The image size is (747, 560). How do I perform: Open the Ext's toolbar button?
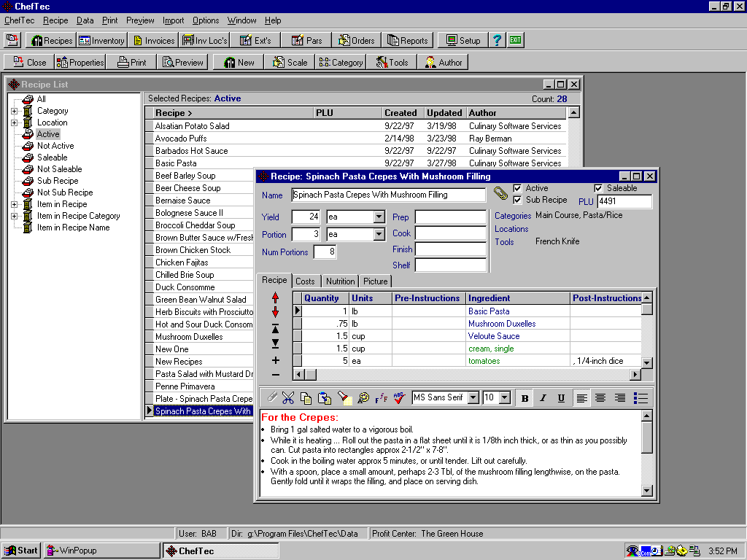(x=255, y=41)
